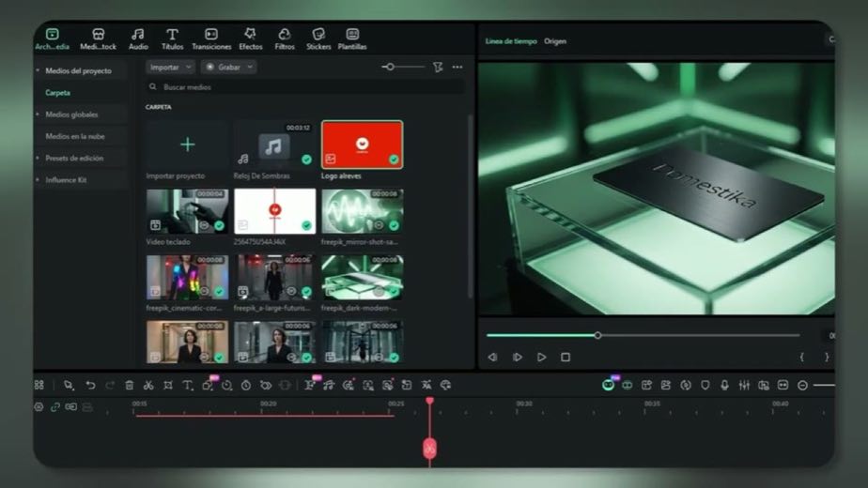
Task: Click the shapes tool icon in timeline toolbar
Action: [208, 385]
